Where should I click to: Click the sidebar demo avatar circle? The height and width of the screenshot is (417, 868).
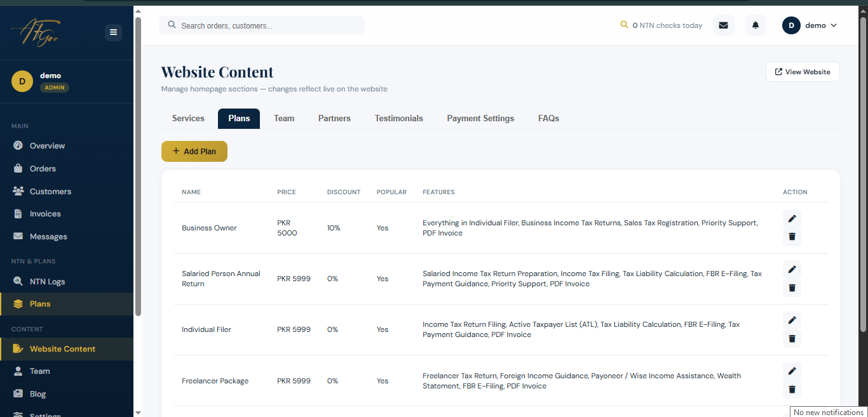(22, 81)
